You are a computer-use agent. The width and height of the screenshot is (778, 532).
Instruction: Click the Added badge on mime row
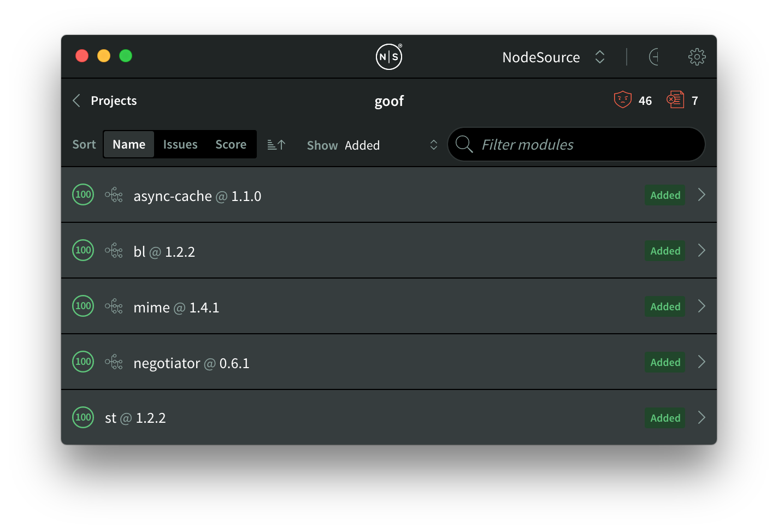(665, 306)
